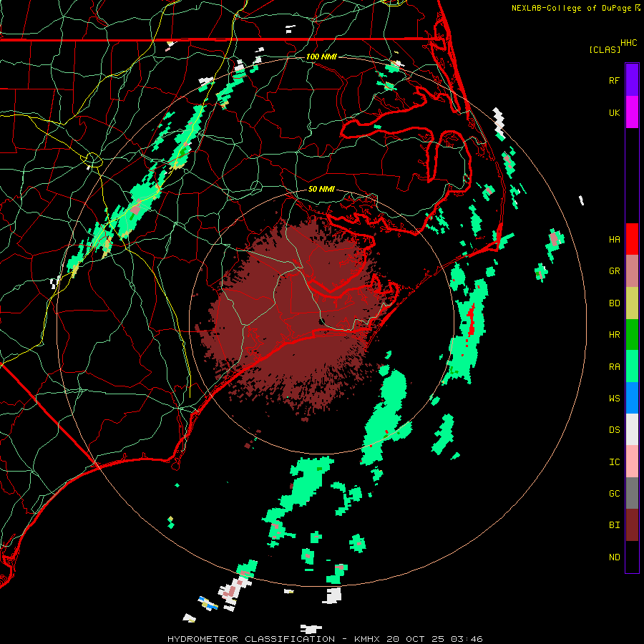Click the KMHX station identifier
The width and height of the screenshot is (644, 644).
pyautogui.click(x=367, y=639)
